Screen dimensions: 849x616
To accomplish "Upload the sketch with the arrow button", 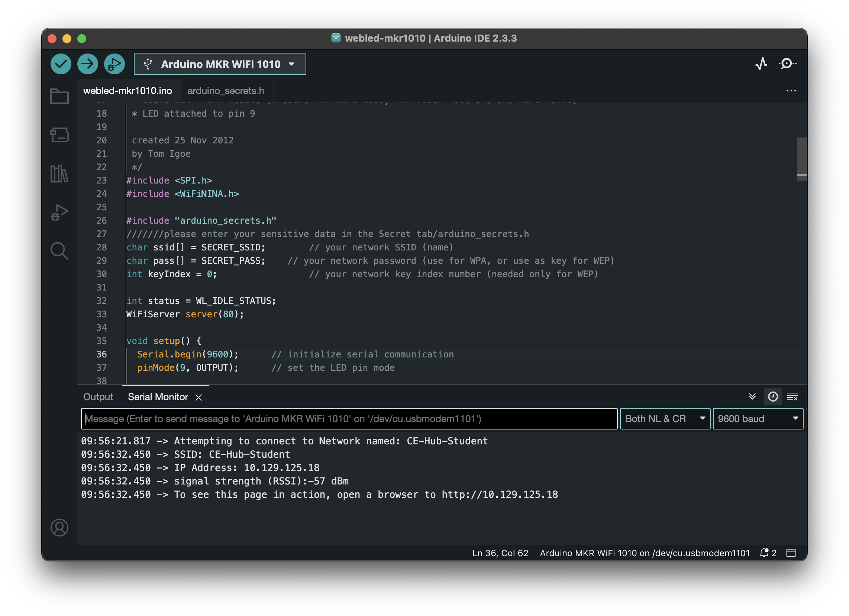I will [88, 64].
